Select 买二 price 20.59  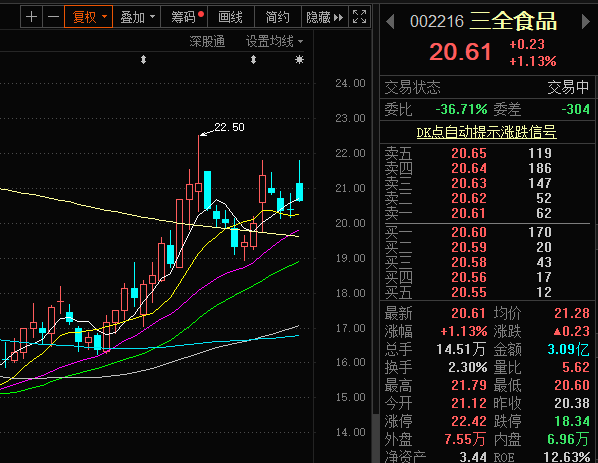[469, 248]
